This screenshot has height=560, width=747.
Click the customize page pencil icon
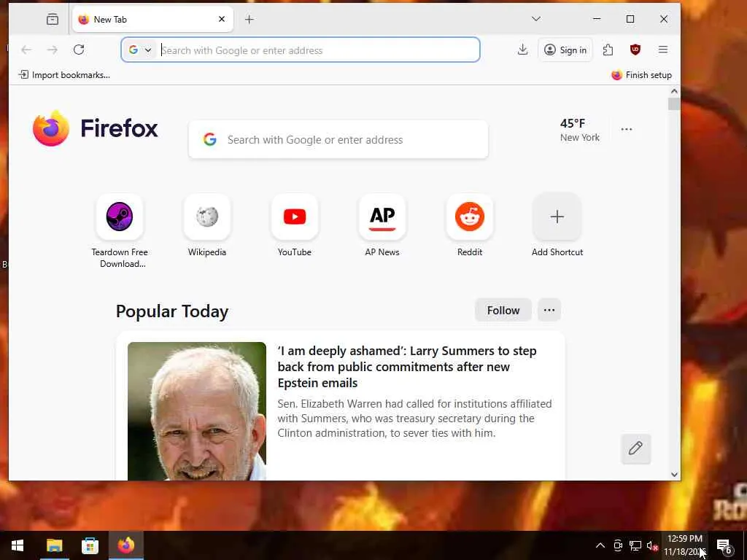click(x=635, y=448)
